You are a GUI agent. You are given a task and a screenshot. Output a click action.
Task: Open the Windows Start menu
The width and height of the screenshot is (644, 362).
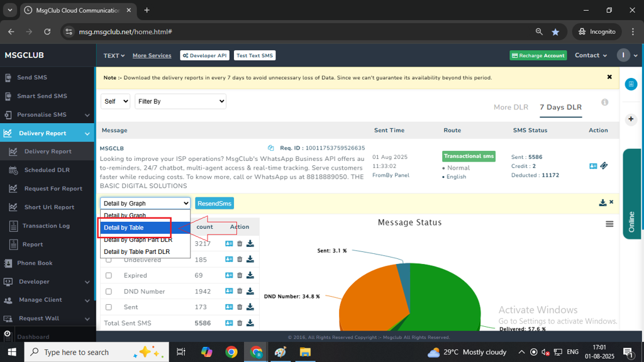click(12, 352)
